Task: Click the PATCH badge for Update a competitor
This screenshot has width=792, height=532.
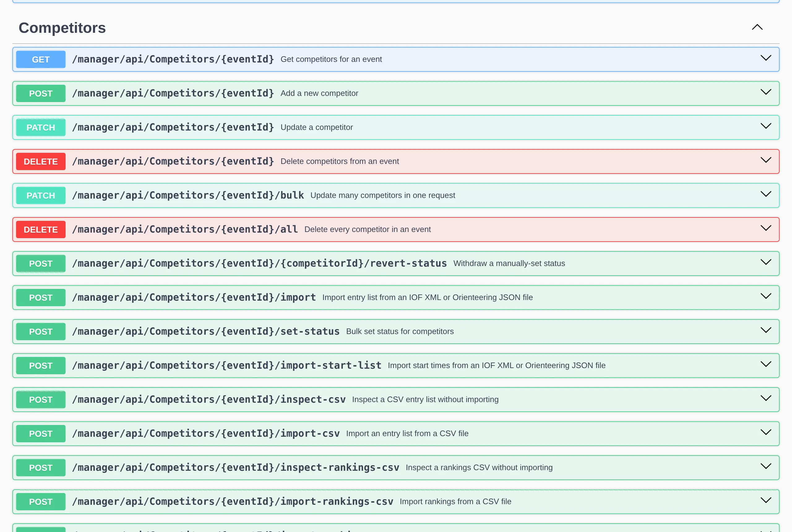Action: (41, 127)
